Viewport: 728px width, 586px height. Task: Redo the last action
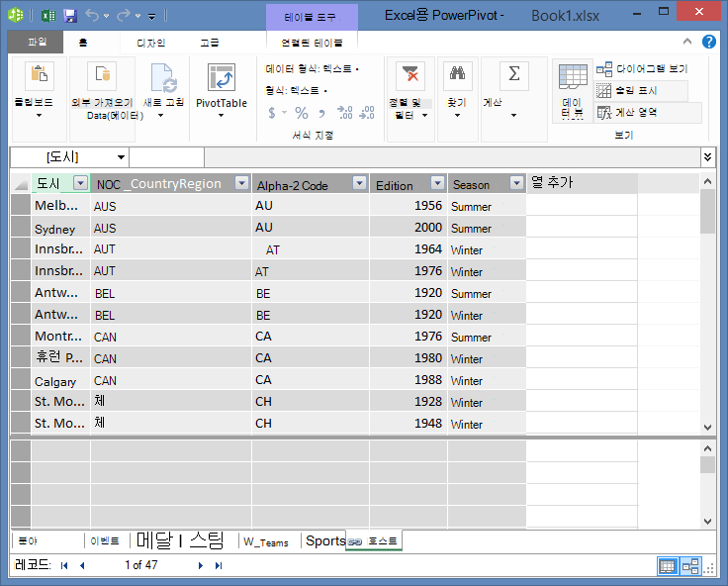(x=124, y=16)
